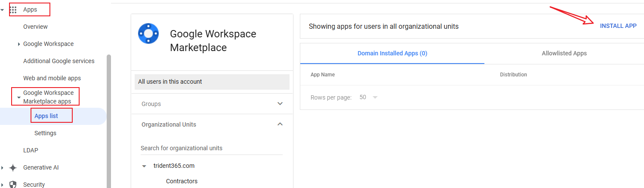644x188 pixels.
Task: Switch to the Allowlisted Apps tab
Action: coord(564,53)
